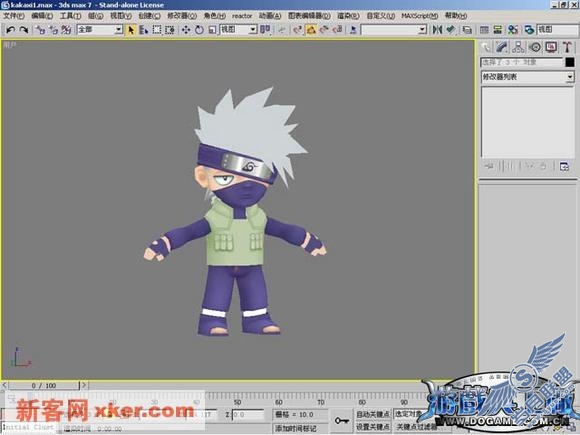Image resolution: width=580 pixels, height=435 pixels.
Task: Open the render type 视图 dropdown at far right
Action: pyautogui.click(x=557, y=30)
